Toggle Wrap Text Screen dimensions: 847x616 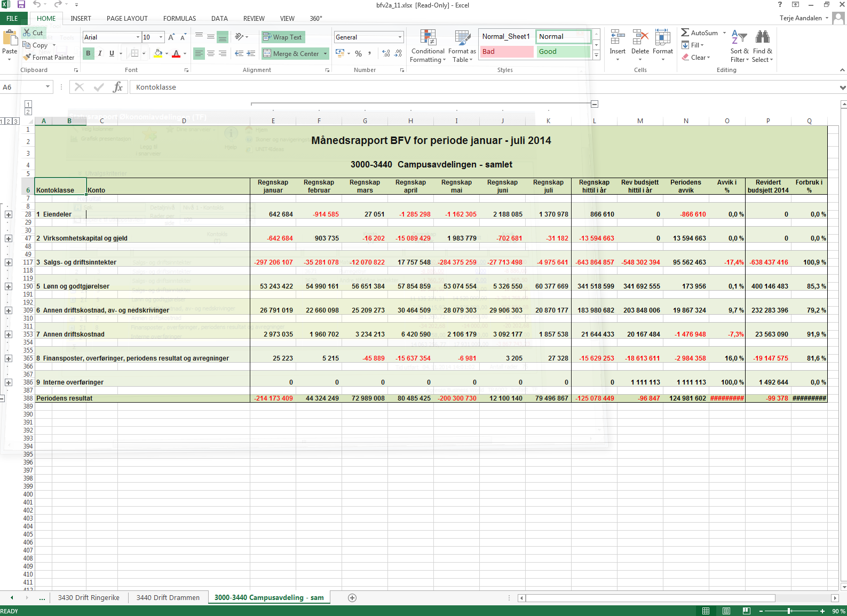pos(282,37)
